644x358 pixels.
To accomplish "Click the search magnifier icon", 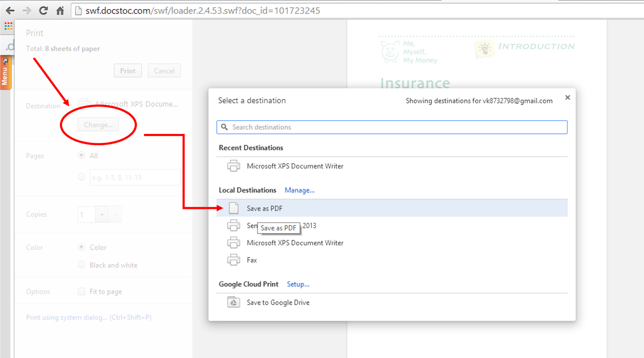I will coord(225,127).
